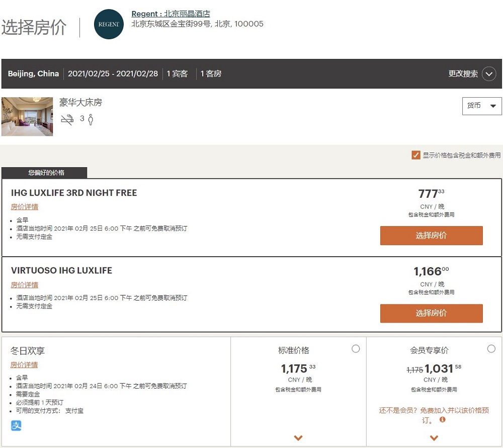Click the 1,175 standard price value

(298, 368)
